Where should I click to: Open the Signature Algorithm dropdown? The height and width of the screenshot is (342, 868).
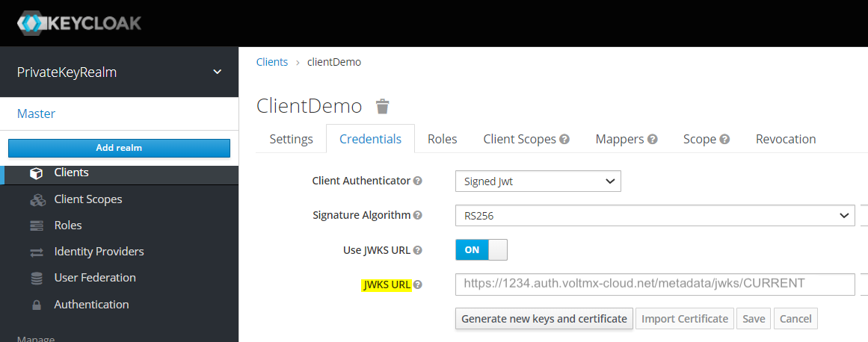tap(654, 215)
